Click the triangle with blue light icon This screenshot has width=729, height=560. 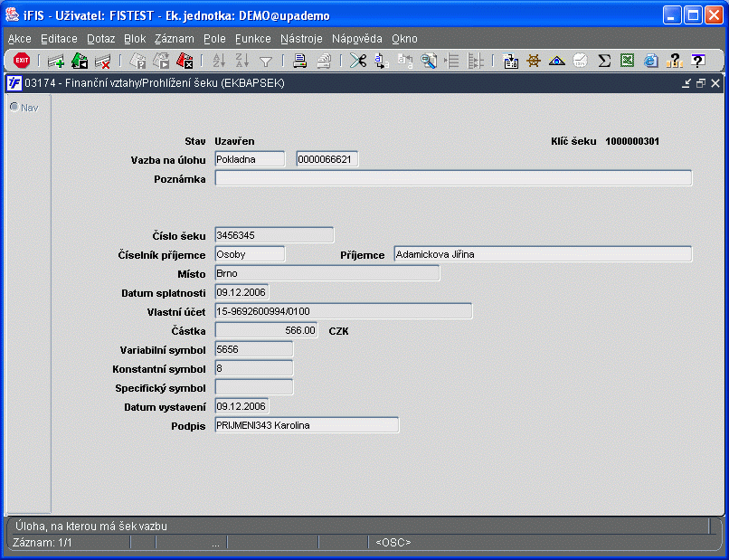click(557, 61)
